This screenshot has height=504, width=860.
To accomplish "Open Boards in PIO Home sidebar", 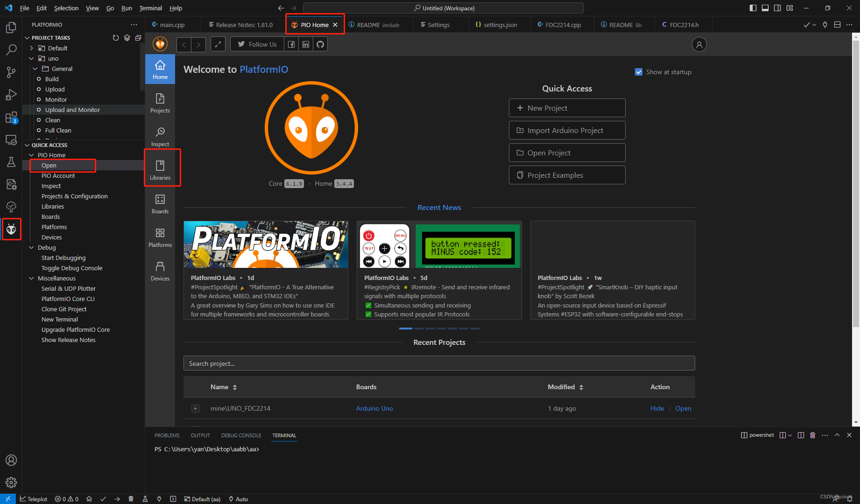I will pyautogui.click(x=160, y=204).
